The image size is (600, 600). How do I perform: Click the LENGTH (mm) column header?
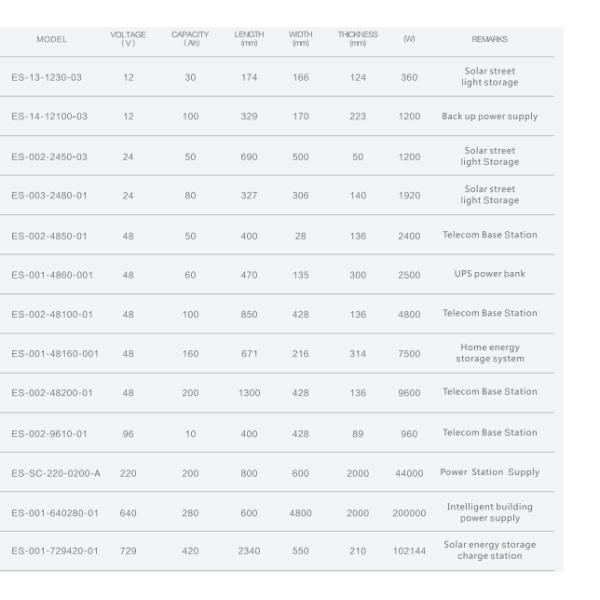(248, 39)
